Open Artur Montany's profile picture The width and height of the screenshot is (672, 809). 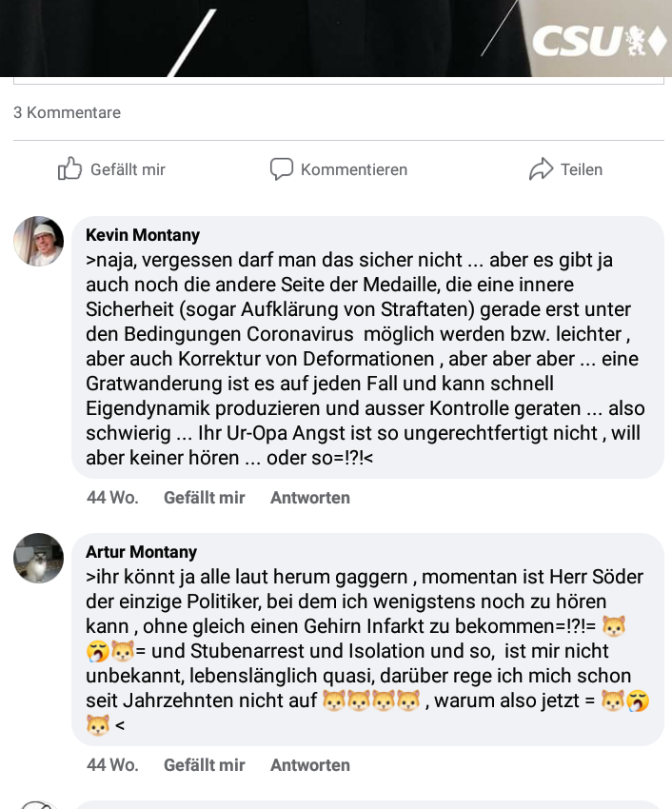point(39,559)
